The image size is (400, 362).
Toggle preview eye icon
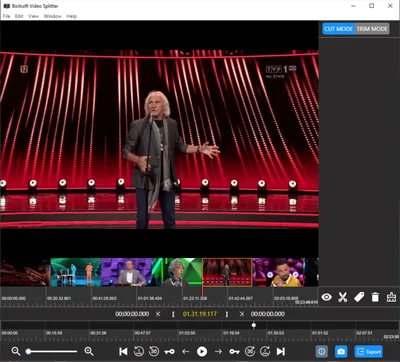pos(326,297)
